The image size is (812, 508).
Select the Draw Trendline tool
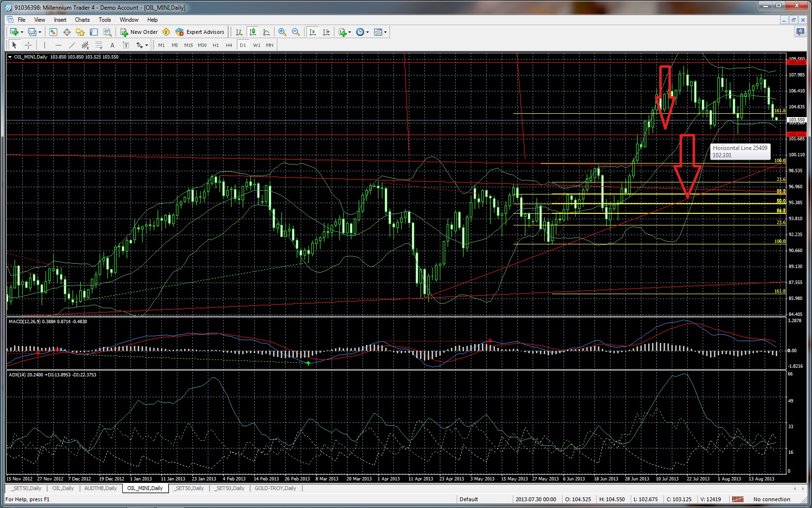72,45
